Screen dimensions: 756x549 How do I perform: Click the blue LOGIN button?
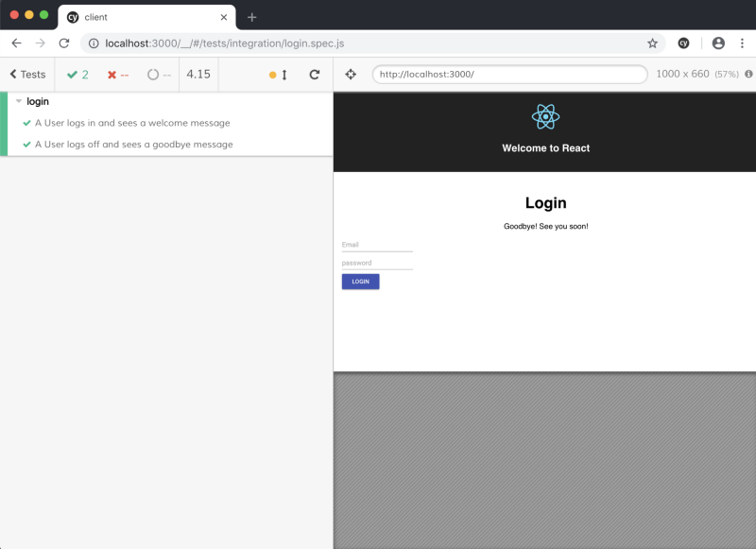click(360, 282)
